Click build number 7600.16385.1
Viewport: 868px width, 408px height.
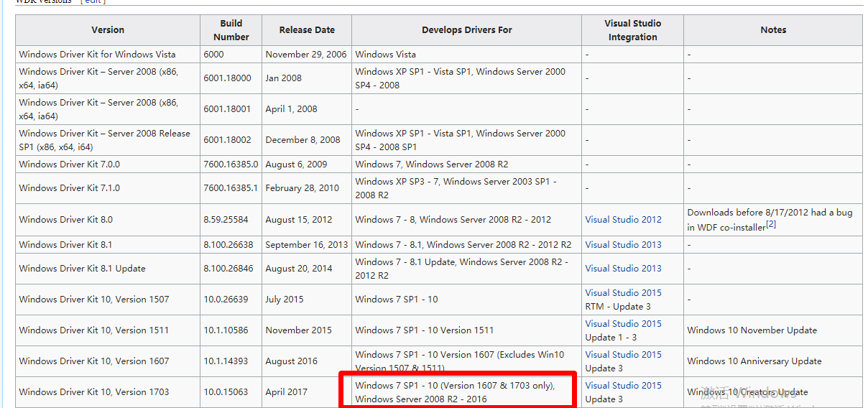pos(231,188)
